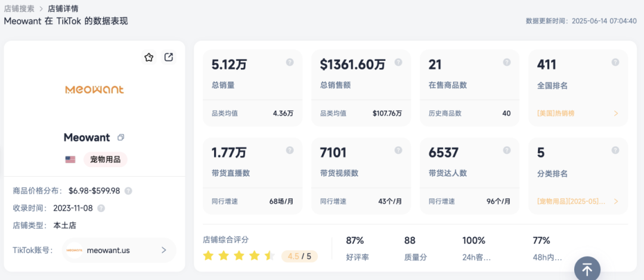The width and height of the screenshot is (644, 280).
Task: Click the 411 national rank value
Action: point(547,64)
